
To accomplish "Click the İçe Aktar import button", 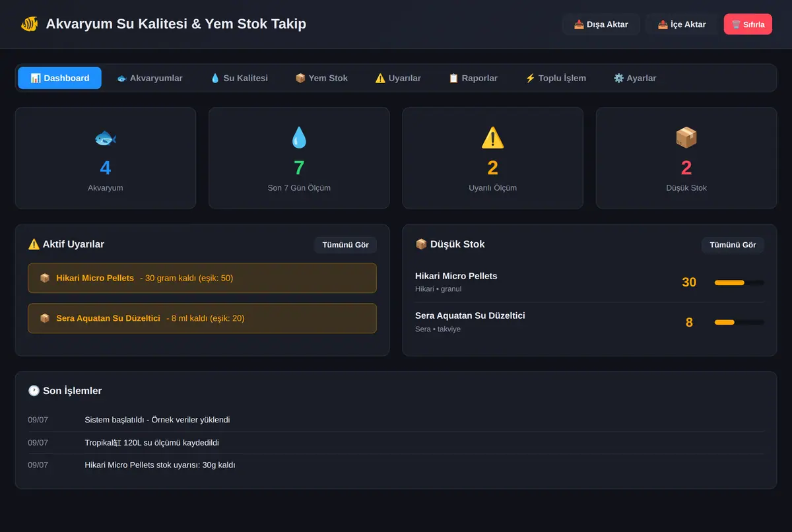I will coord(682,24).
